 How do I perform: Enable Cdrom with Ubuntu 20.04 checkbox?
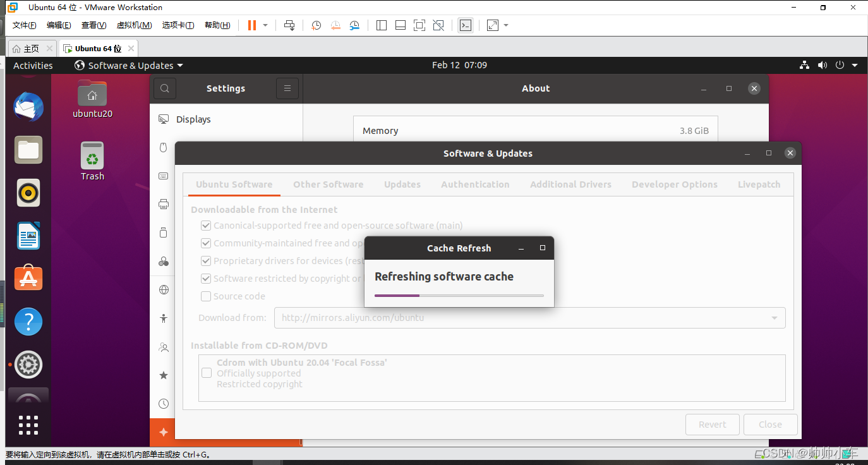pos(207,373)
